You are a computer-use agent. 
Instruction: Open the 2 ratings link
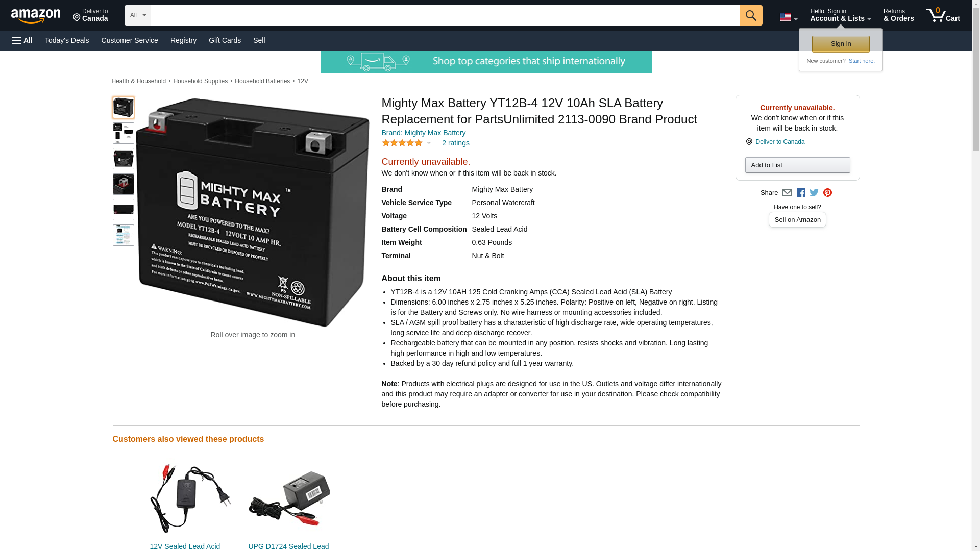click(x=455, y=143)
